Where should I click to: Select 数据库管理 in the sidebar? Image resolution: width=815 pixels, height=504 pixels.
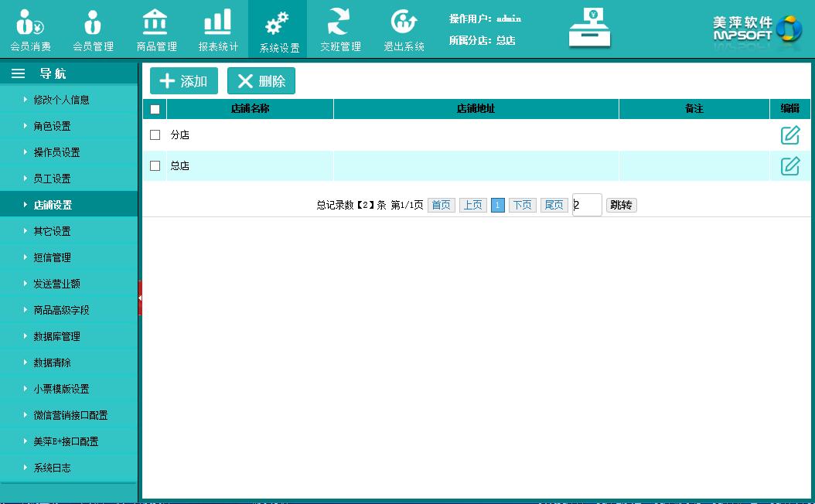(56, 336)
